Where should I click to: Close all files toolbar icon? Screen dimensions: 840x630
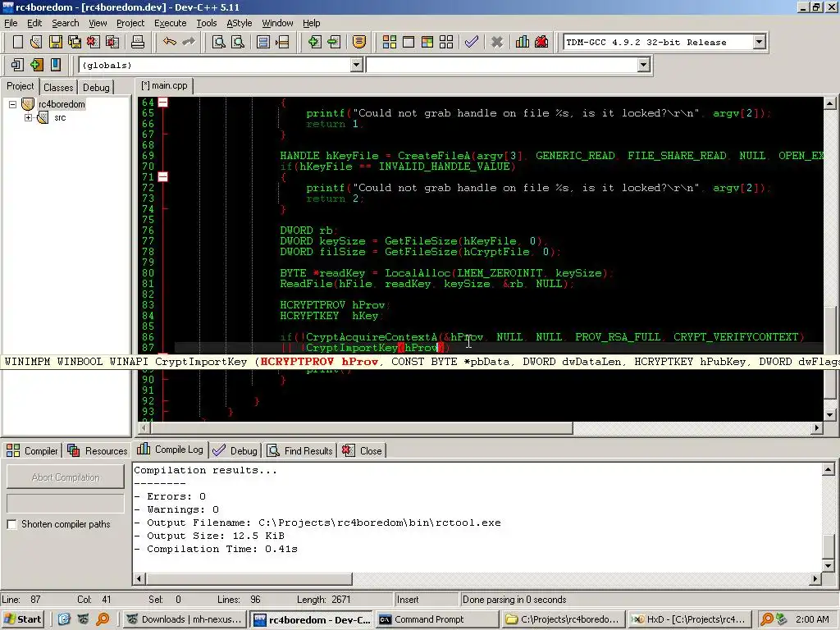pyautogui.click(x=112, y=42)
